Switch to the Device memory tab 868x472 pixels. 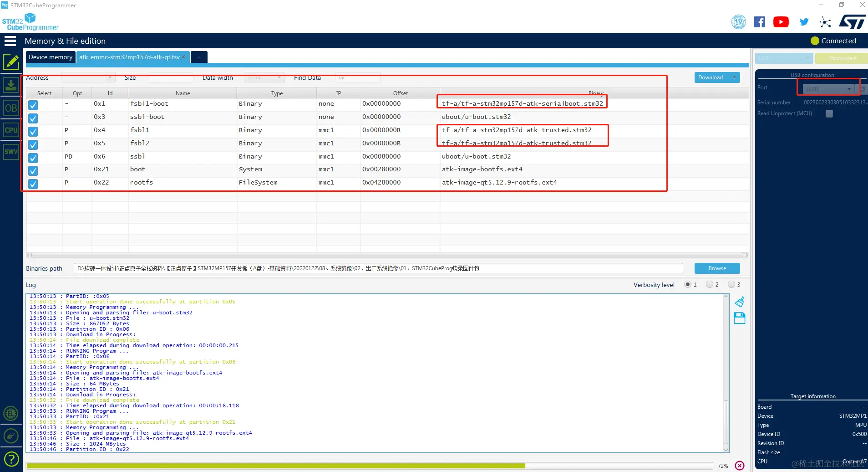point(51,57)
